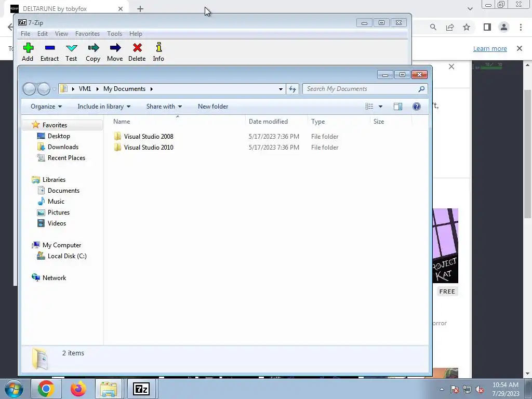532x399 pixels.
Task: Open Recent Places in navigation pane
Action: click(x=66, y=158)
